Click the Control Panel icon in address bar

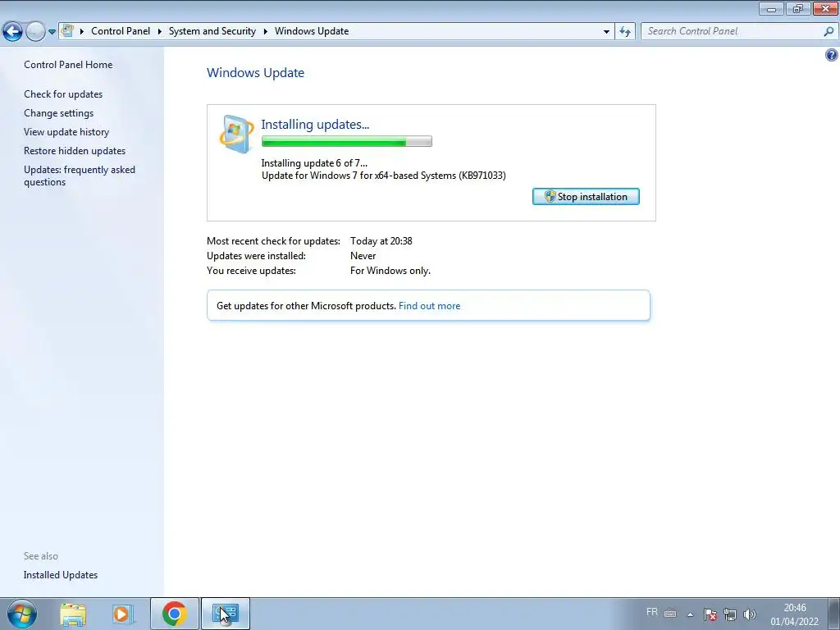[x=67, y=31]
